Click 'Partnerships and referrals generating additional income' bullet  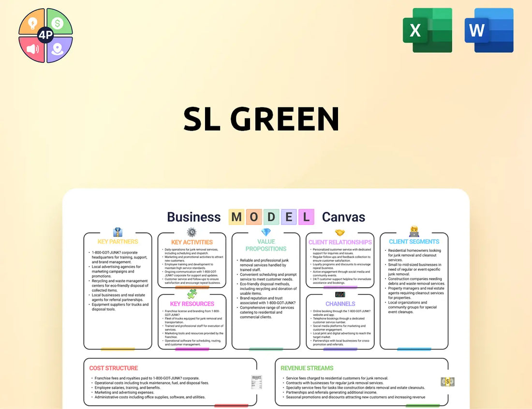(330, 393)
